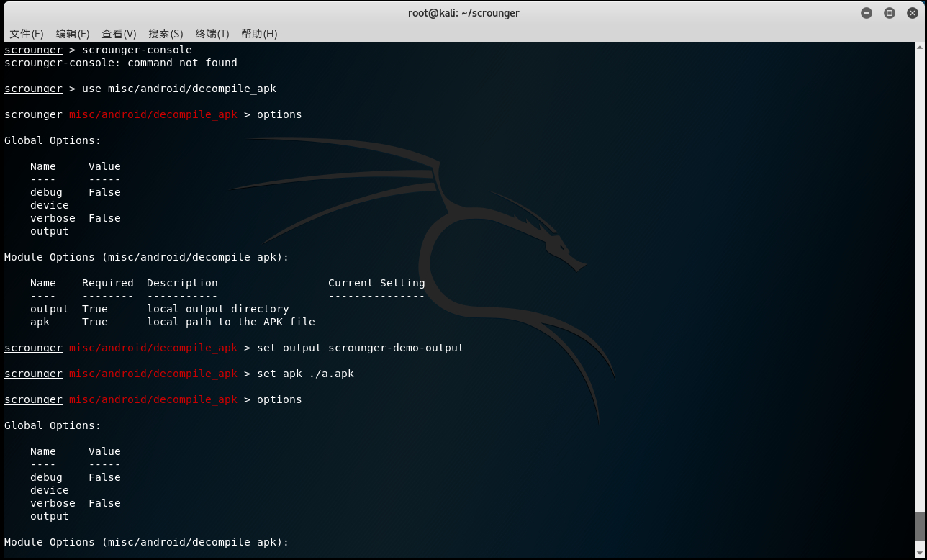
Task: Open the 编辑(E) menu
Action: point(73,34)
